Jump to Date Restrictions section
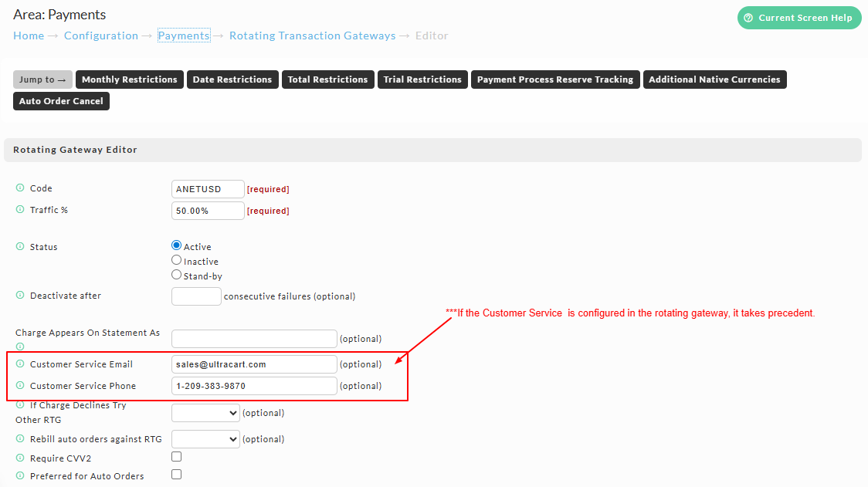 pos(232,79)
